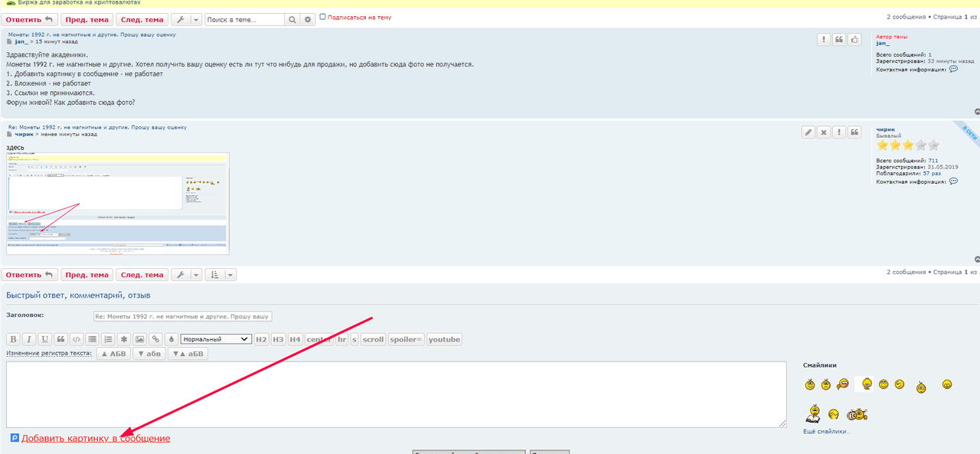Invert text case '▼▲ аБВ' button
This screenshot has width=980, height=454.
tap(188, 354)
